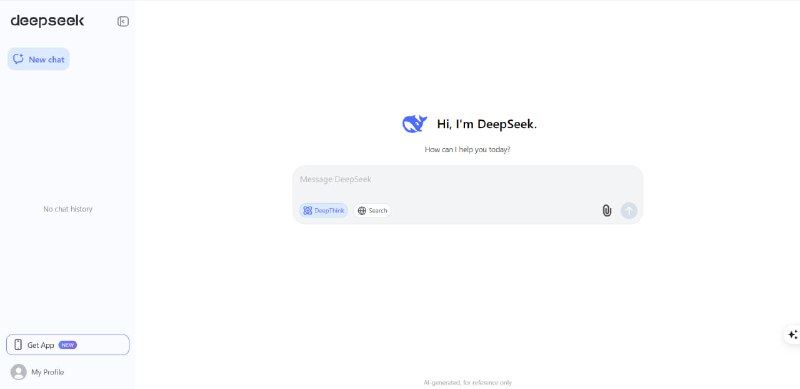Image resolution: width=800 pixels, height=389 pixels.
Task: Click the deepseek wordmark logo
Action: click(x=47, y=21)
